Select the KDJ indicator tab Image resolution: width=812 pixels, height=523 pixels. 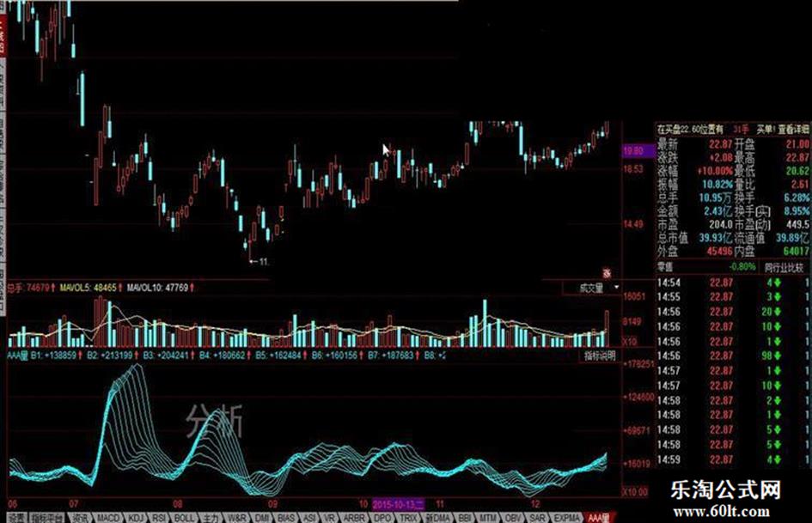point(136,518)
